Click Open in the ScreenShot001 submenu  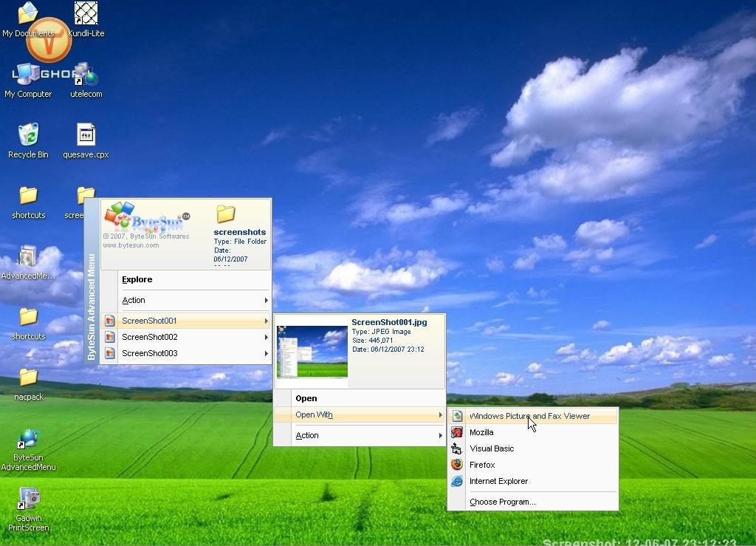(x=306, y=398)
